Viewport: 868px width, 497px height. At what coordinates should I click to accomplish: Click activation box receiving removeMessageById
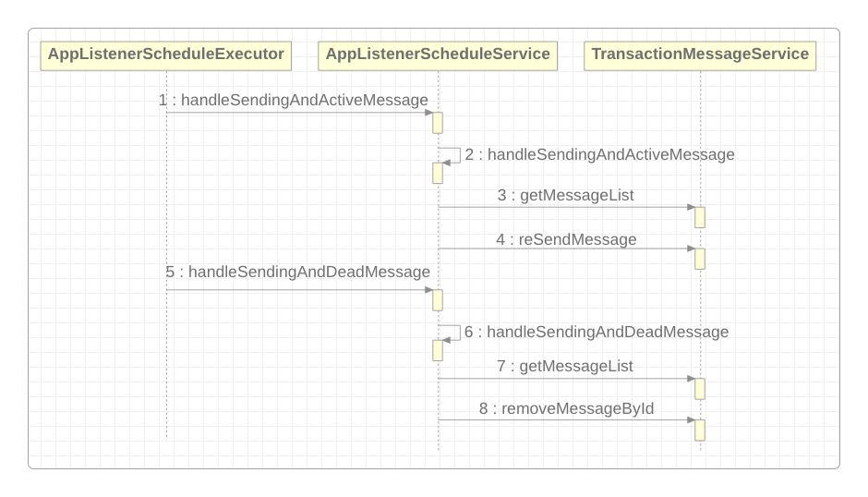coord(700,430)
